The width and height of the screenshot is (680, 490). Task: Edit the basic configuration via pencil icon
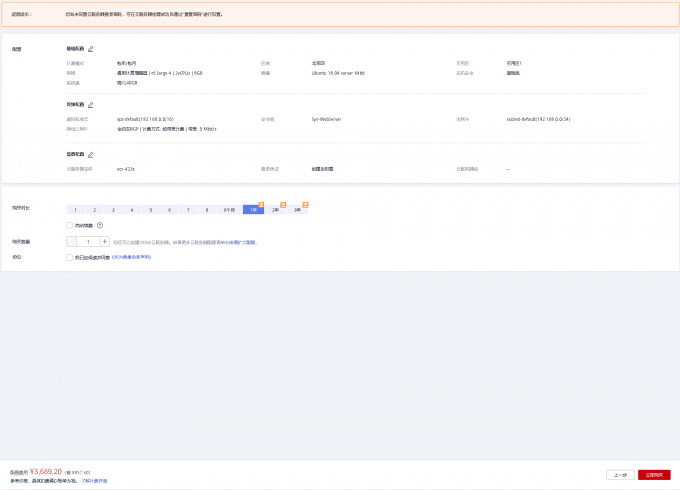[x=91, y=48]
